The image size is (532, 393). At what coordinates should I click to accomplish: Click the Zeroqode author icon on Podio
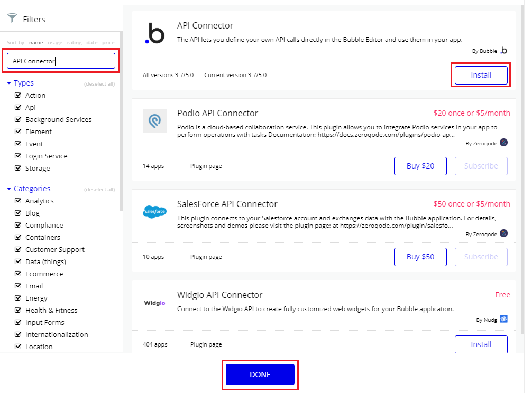[503, 143]
